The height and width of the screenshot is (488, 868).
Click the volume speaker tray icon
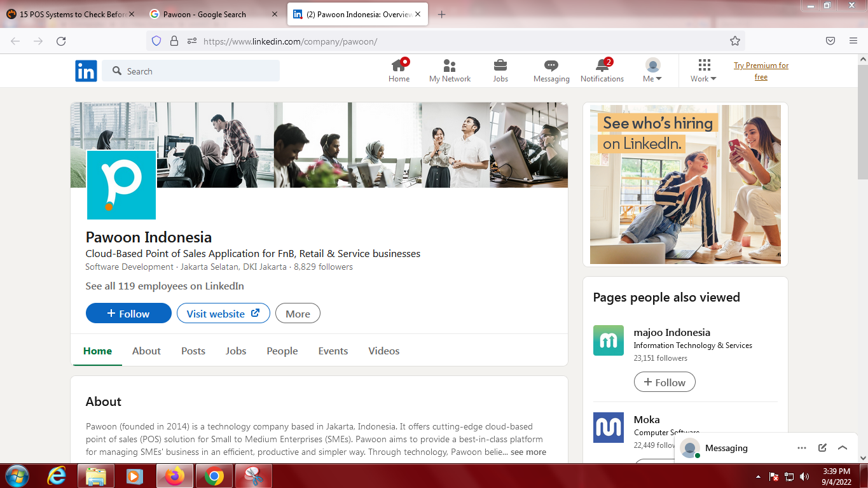804,476
